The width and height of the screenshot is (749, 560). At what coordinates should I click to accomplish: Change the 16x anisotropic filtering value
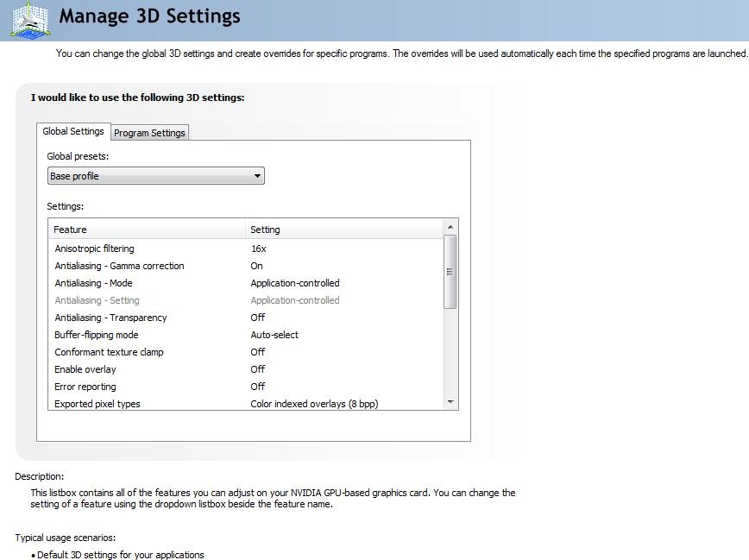(x=258, y=249)
